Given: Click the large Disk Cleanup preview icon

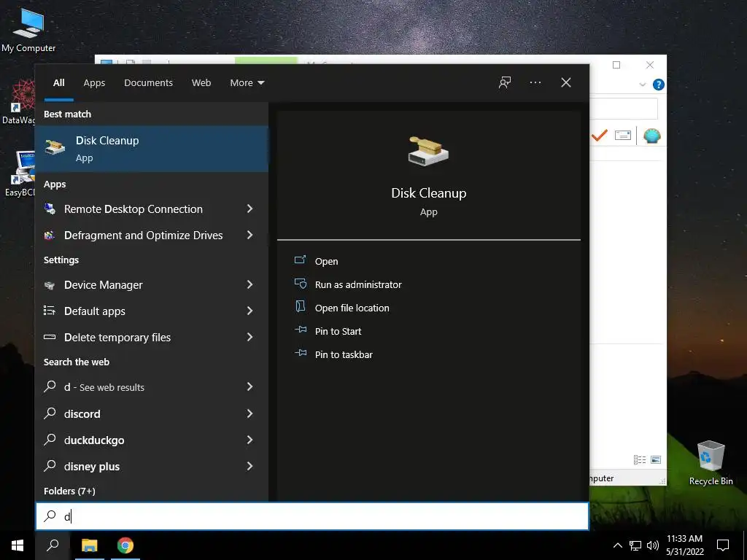Looking at the screenshot, I should (x=428, y=151).
